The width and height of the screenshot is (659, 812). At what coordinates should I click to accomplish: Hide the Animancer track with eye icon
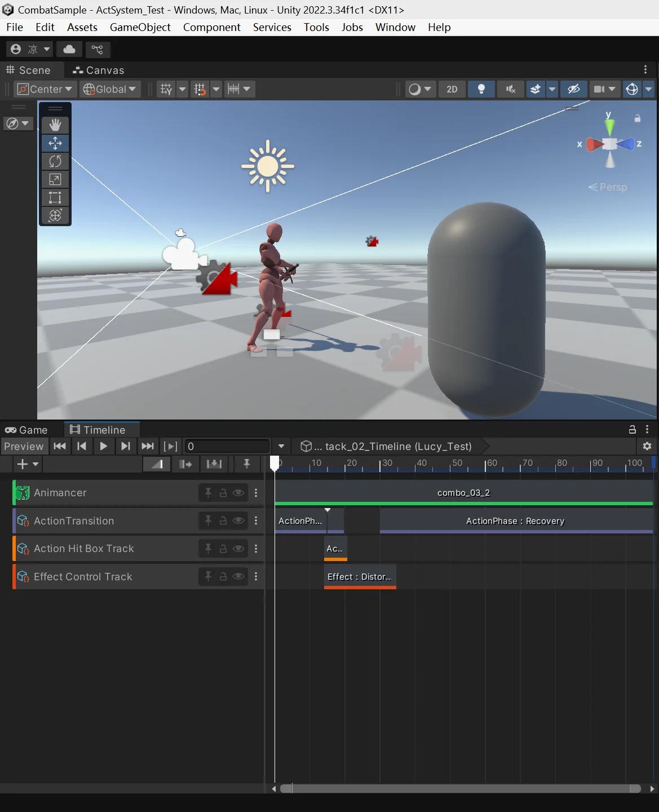pyautogui.click(x=238, y=493)
